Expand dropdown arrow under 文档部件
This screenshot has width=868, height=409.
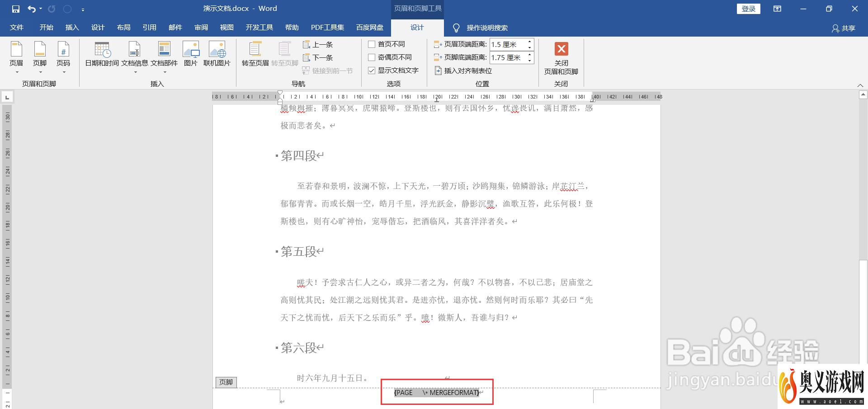[165, 72]
